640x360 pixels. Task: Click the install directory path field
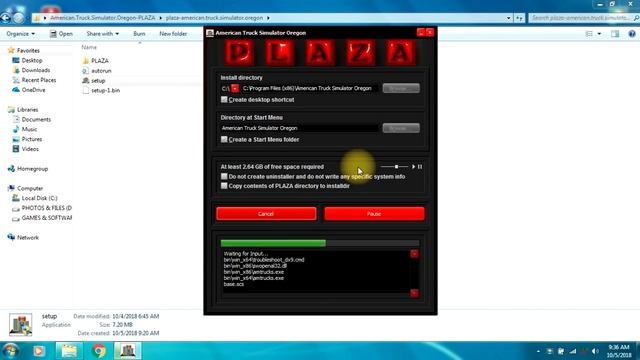[x=309, y=88]
